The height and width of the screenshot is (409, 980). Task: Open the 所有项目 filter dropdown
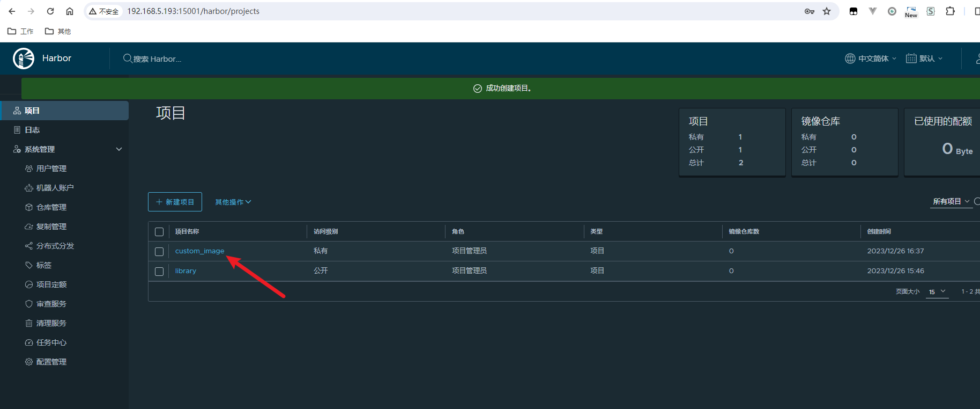pos(951,201)
